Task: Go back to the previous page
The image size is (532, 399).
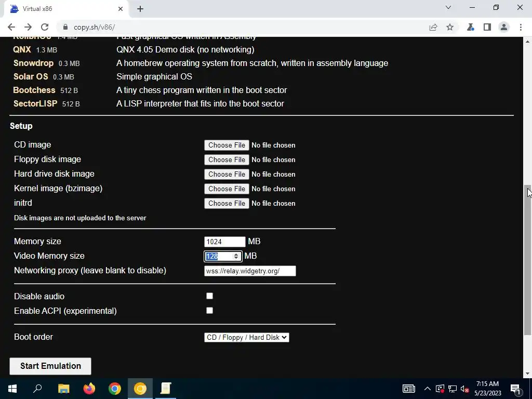Action: pos(11,27)
